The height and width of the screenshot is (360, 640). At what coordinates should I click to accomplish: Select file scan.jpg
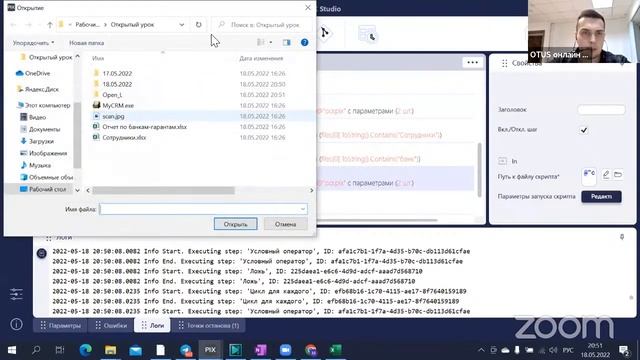coord(113,116)
